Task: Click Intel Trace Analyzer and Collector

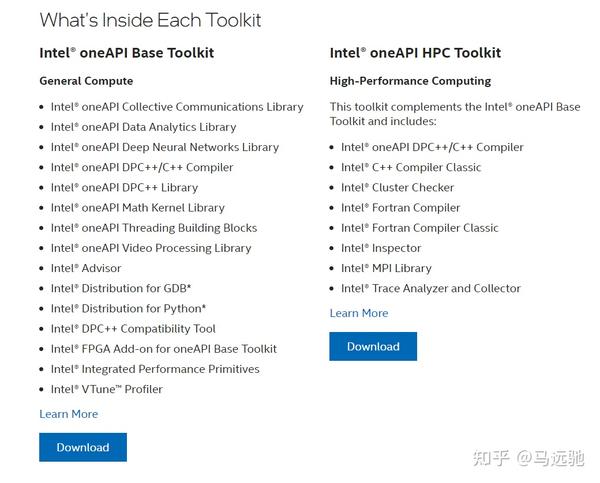Action: click(x=430, y=288)
